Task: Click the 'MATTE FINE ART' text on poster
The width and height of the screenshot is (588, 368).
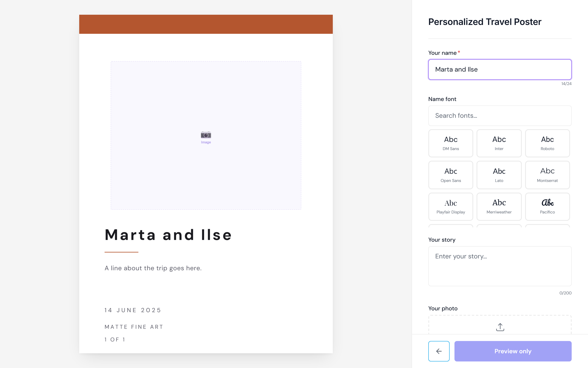Action: tap(134, 327)
